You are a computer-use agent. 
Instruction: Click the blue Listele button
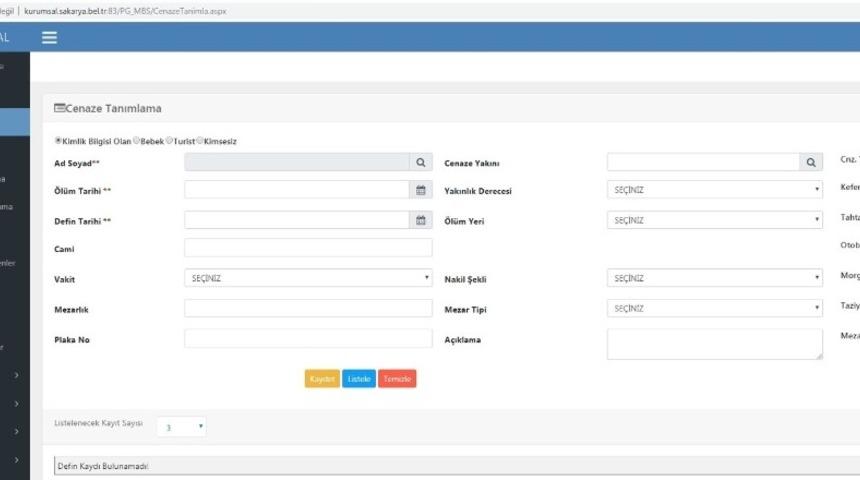click(359, 379)
